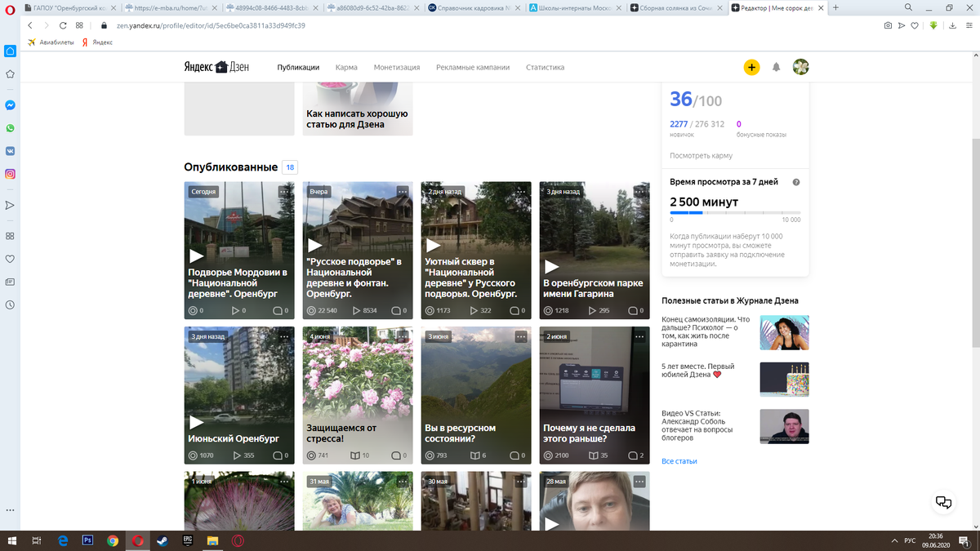Take a page snapshot with camera icon
980x551 pixels.
888,25
